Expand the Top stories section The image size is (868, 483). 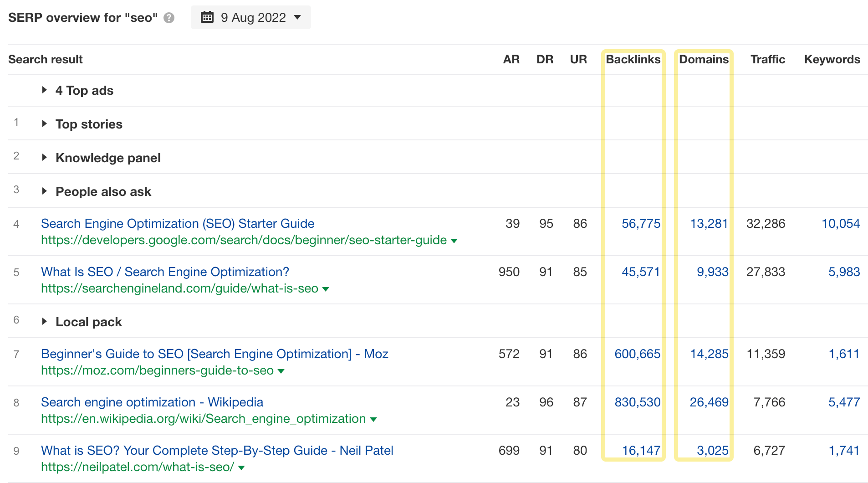click(45, 123)
